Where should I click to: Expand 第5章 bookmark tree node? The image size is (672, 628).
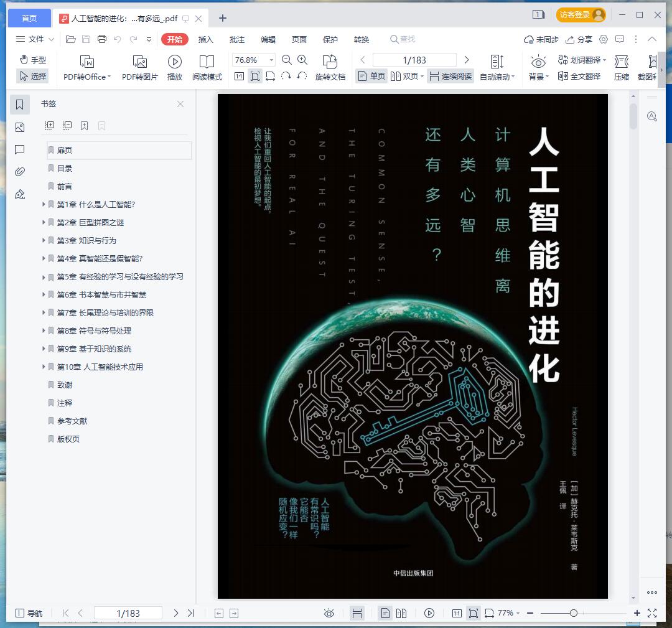point(44,277)
